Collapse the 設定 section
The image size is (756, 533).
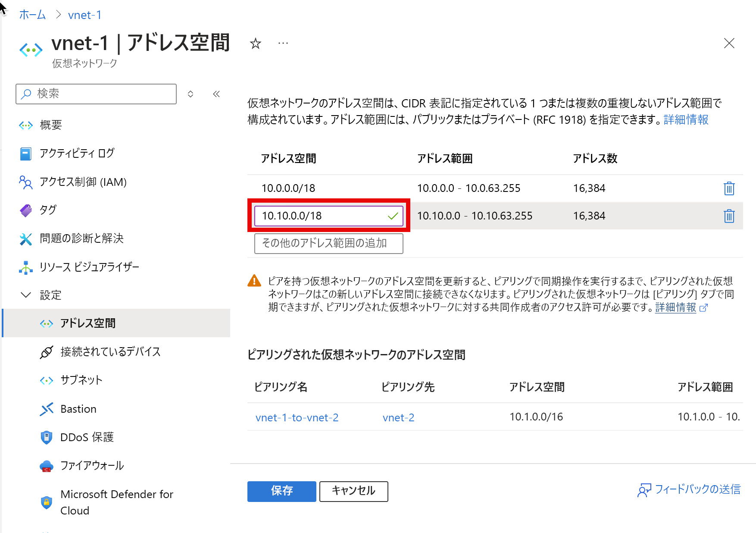26,295
